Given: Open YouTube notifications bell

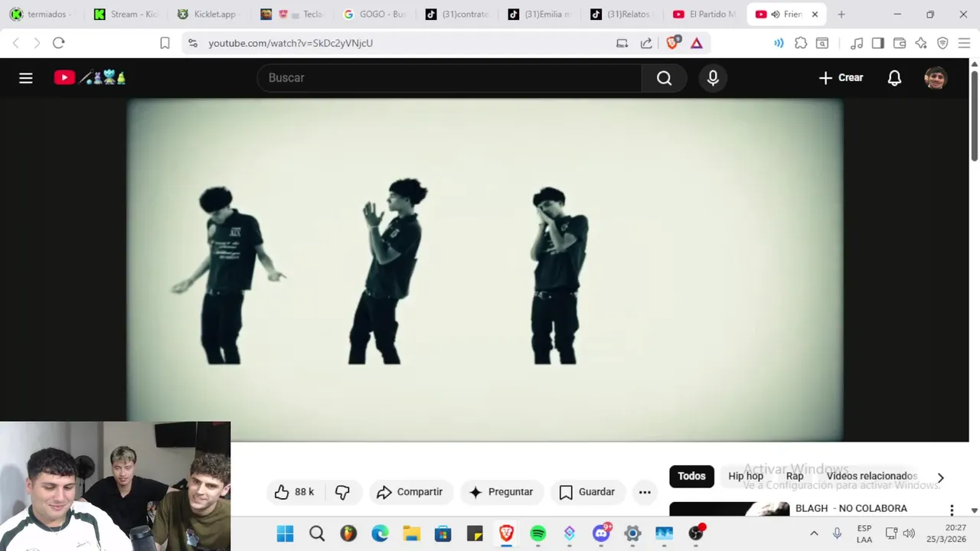Looking at the screenshot, I should 894,78.
